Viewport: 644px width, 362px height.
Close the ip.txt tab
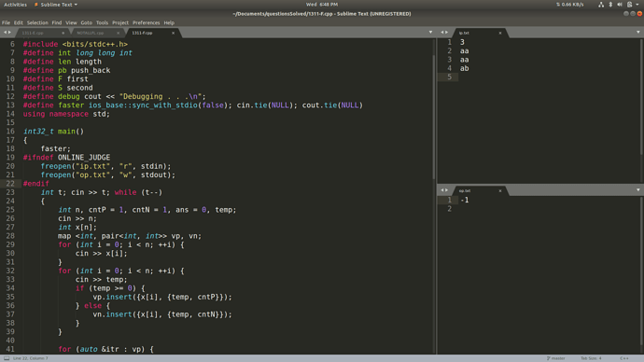click(500, 33)
